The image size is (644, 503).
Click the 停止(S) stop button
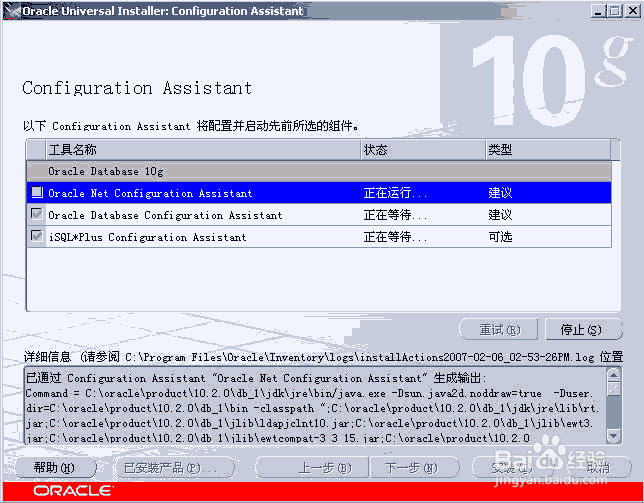pyautogui.click(x=583, y=330)
